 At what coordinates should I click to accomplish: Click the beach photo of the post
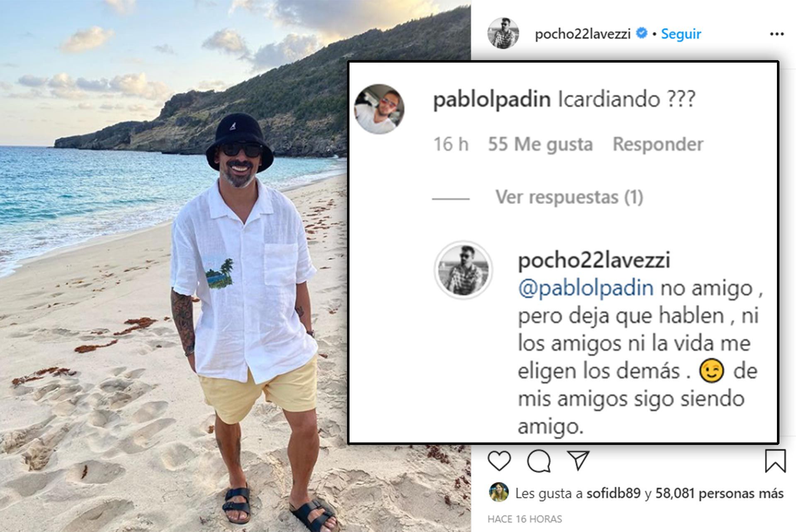173,266
